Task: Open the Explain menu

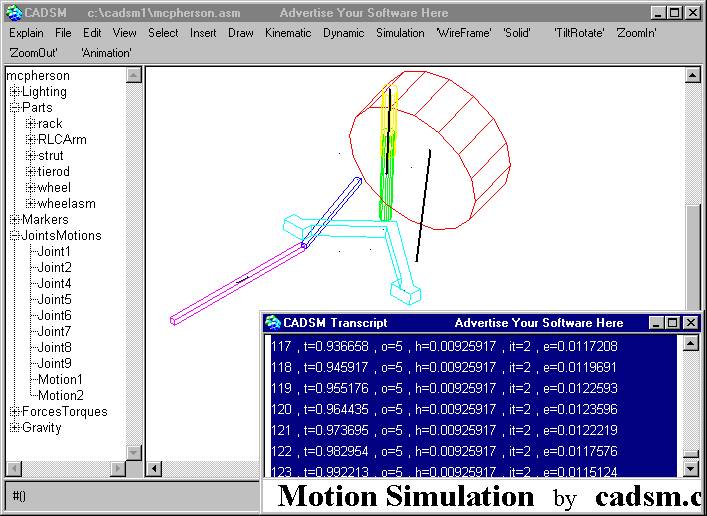Action: pos(26,33)
